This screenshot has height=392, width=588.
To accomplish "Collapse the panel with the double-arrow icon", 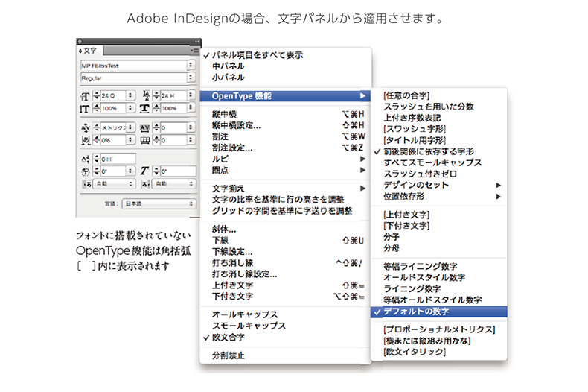I will click(x=197, y=41).
